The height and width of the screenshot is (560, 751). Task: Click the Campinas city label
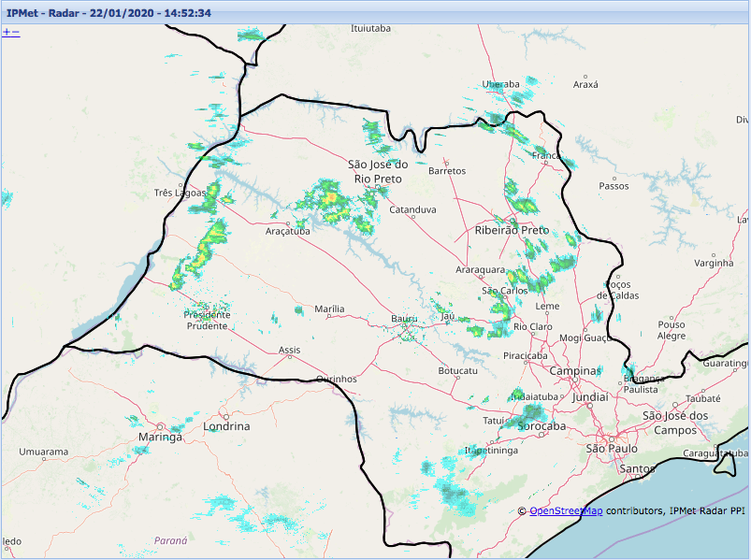coord(574,371)
